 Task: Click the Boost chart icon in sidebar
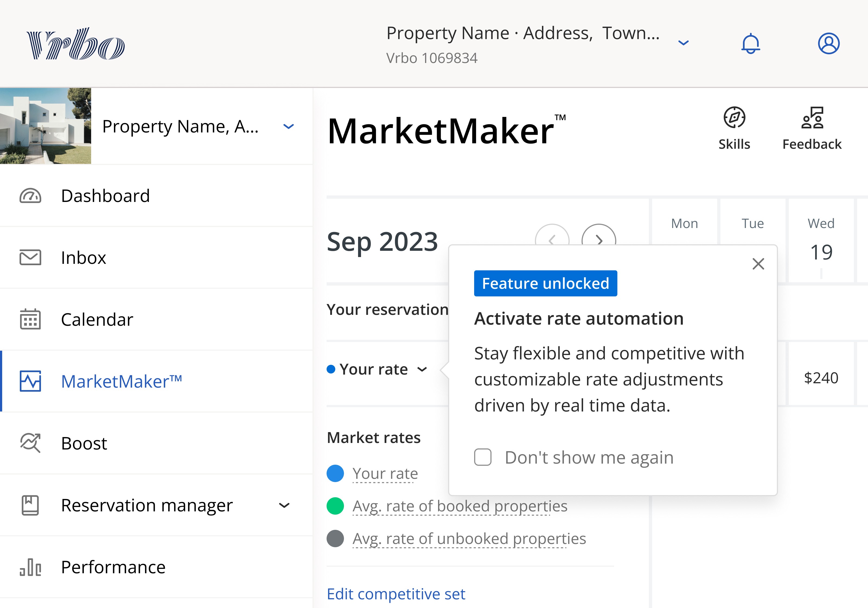coord(30,443)
